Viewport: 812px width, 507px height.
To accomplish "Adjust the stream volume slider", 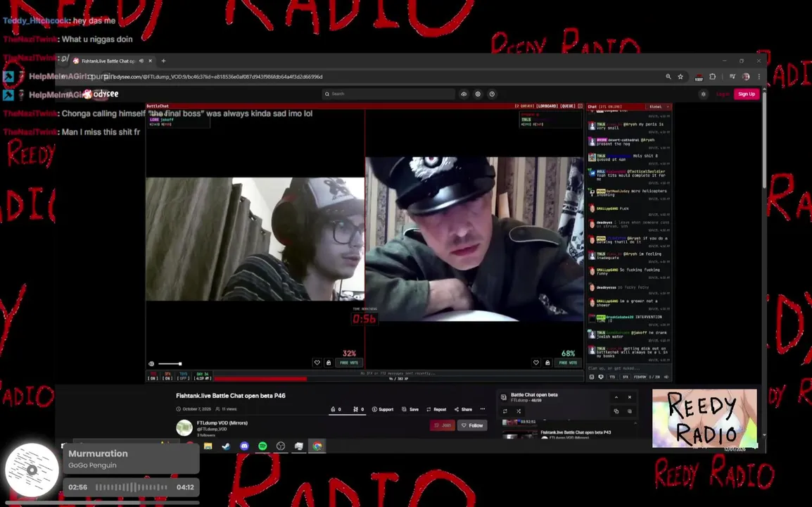I will 170,364.
